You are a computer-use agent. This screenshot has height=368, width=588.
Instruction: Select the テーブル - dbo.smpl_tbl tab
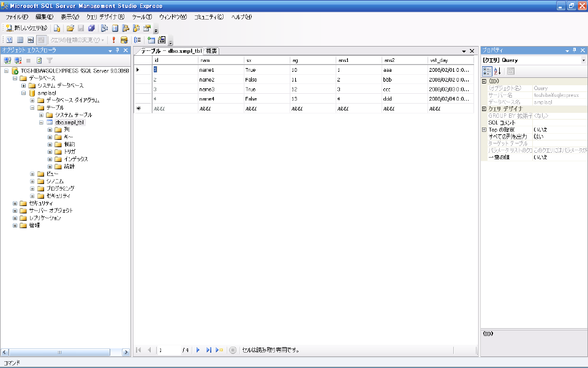click(x=171, y=51)
